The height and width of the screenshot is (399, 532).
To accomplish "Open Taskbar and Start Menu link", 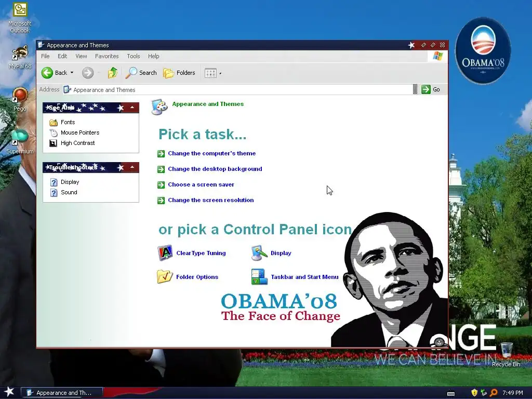I will point(304,277).
